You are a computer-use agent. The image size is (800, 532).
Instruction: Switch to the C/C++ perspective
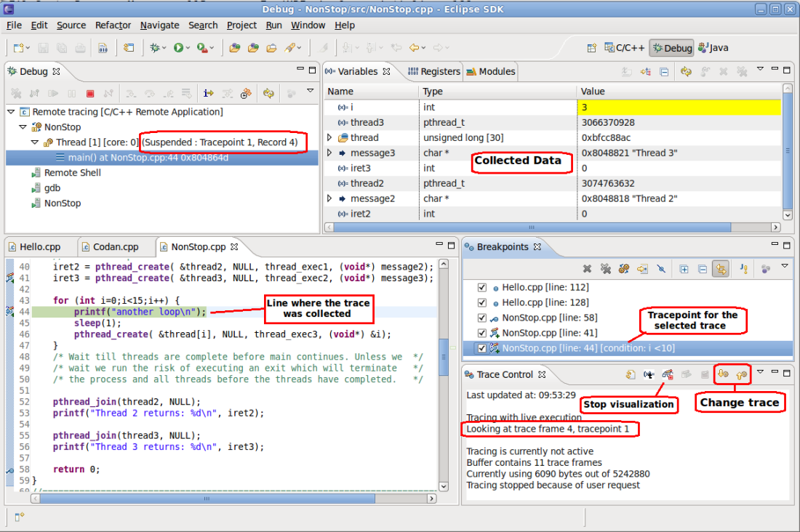coord(625,48)
